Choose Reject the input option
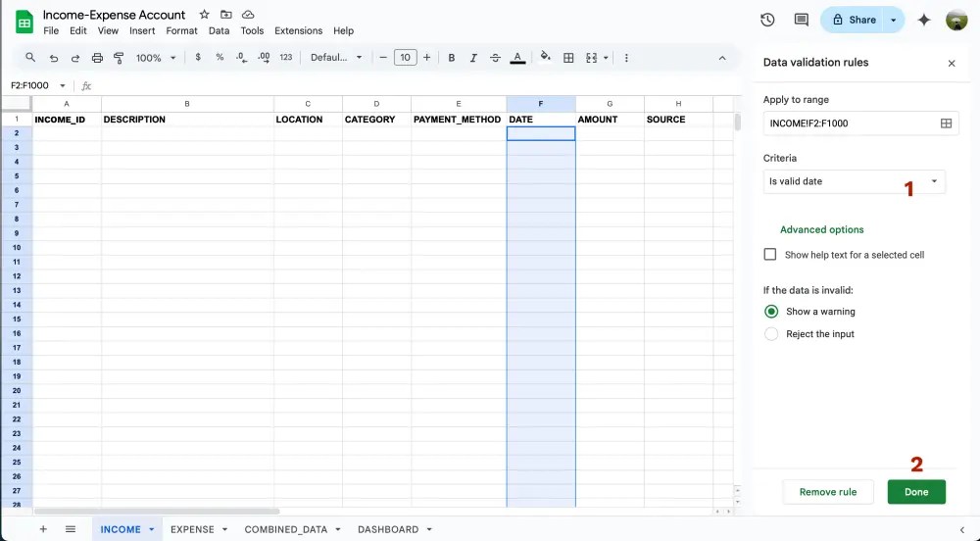The width and height of the screenshot is (980, 541). pos(771,334)
